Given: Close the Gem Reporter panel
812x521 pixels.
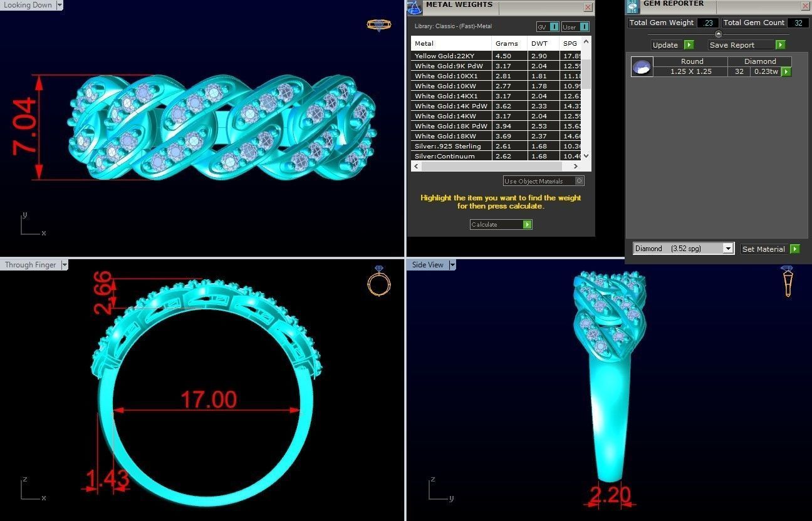Looking at the screenshot, I should pos(805,6).
